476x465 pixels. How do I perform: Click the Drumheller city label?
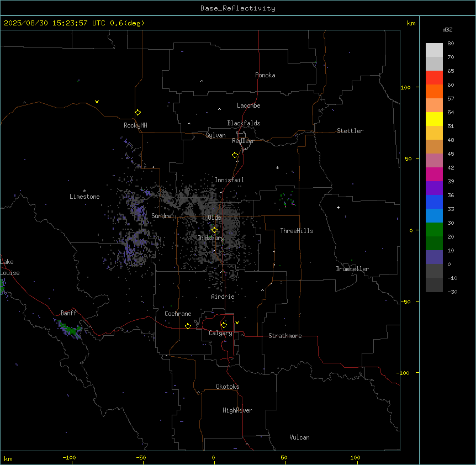(352, 269)
